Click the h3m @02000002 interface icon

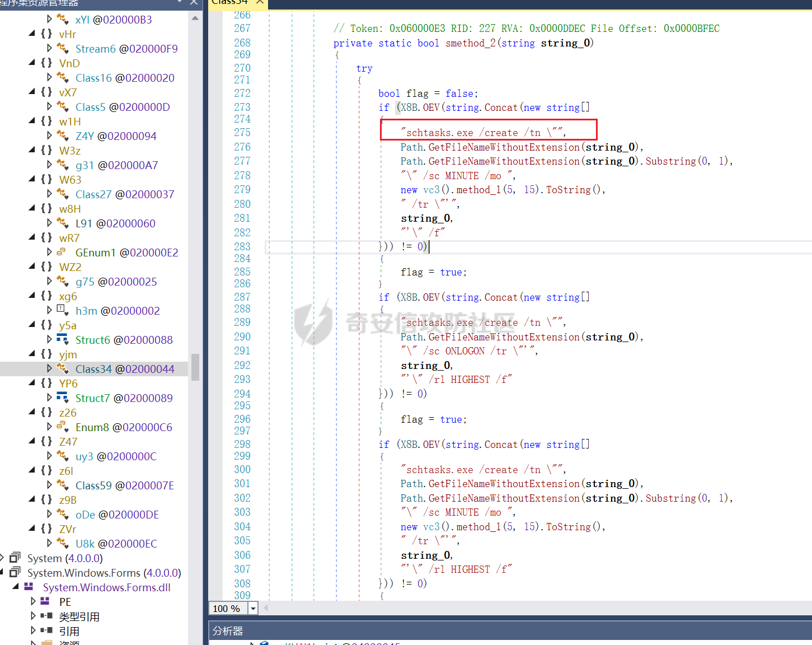pyautogui.click(x=62, y=310)
